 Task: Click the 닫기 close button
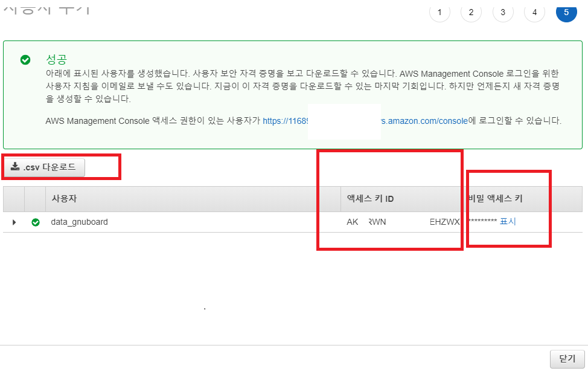(567, 359)
